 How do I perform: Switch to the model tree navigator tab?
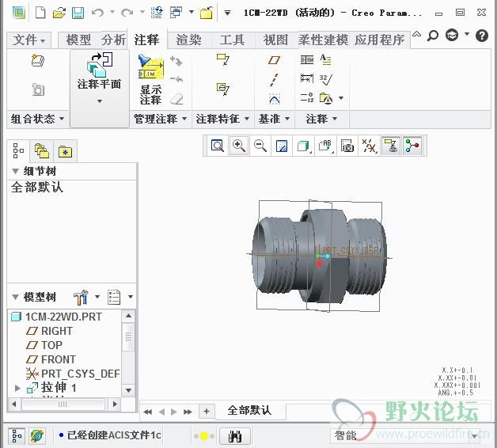[x=18, y=150]
